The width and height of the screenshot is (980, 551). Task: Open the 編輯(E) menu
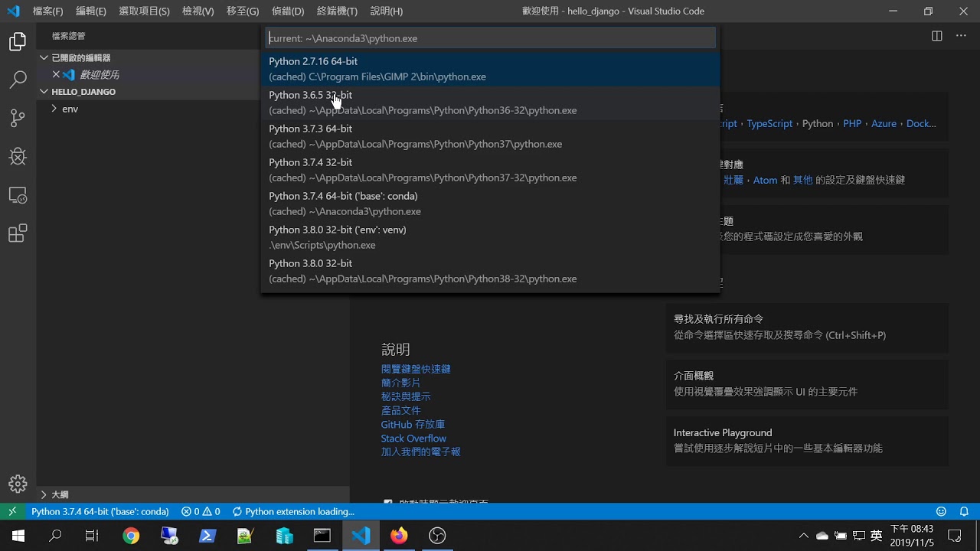tap(91, 11)
